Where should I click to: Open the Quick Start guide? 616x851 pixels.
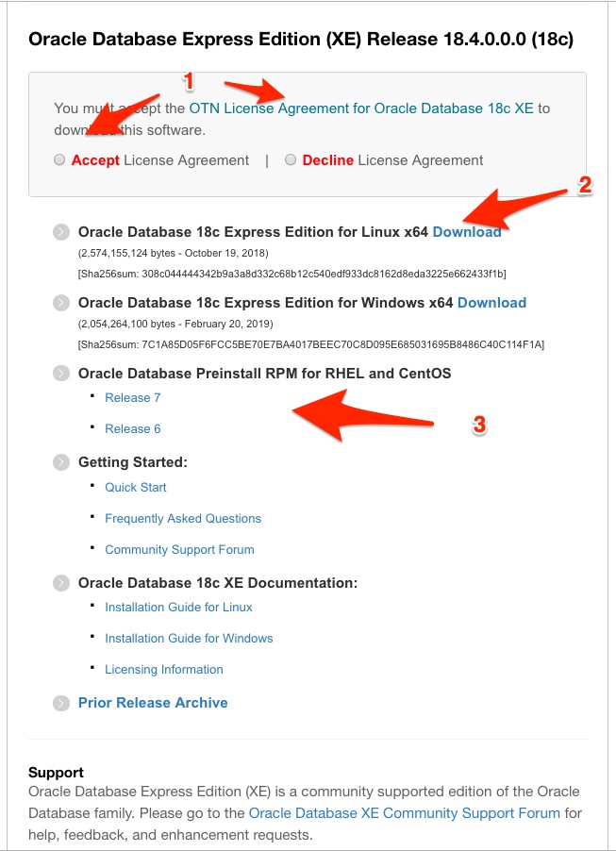pyautogui.click(x=136, y=487)
